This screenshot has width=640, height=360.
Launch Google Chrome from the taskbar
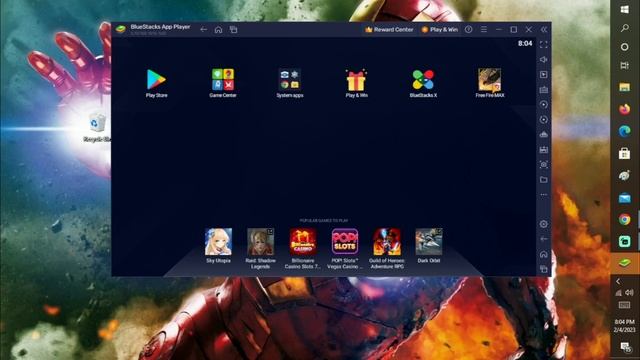pos(624,220)
